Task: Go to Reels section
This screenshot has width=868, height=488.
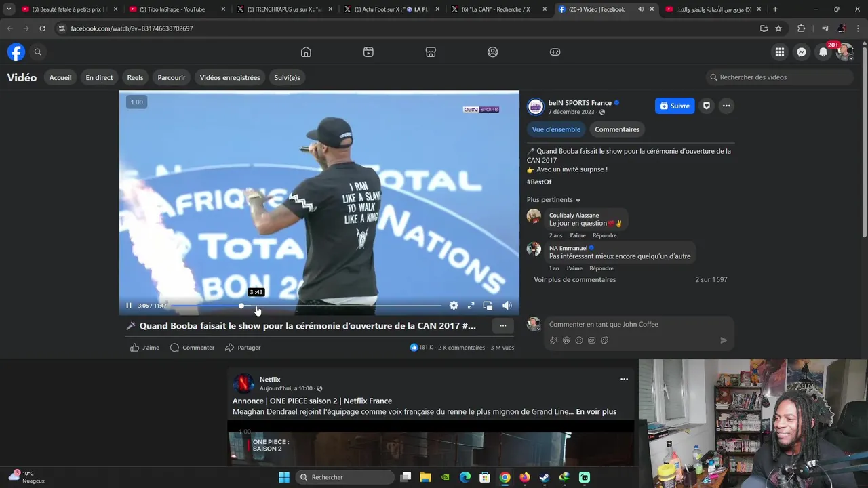Action: tap(135, 77)
